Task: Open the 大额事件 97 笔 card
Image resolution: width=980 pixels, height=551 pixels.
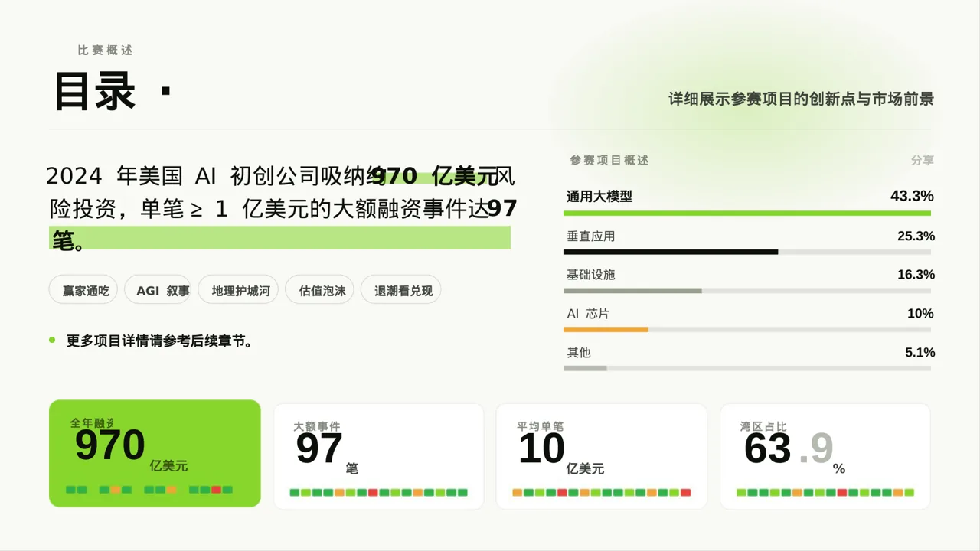Action: click(379, 456)
